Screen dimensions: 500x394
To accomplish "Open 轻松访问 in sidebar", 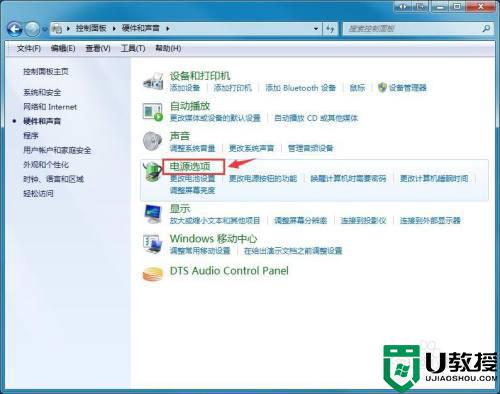I will coord(38,194).
